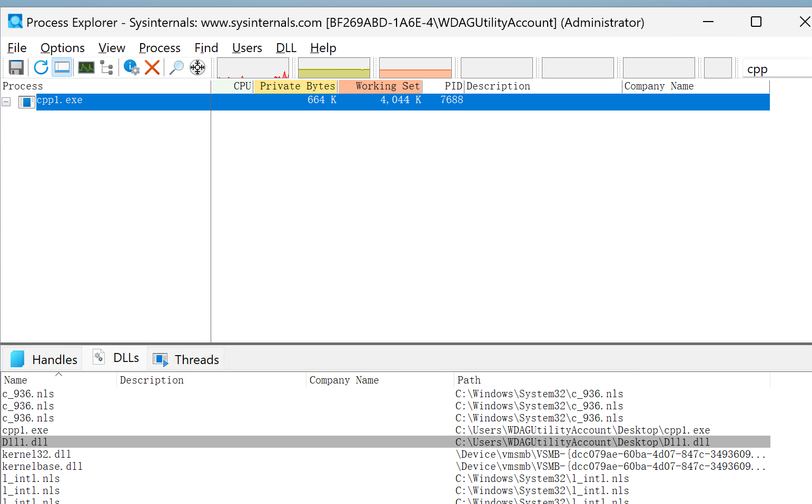The image size is (812, 504).
Task: Sort by upper pane Description column header
Action: click(543, 86)
